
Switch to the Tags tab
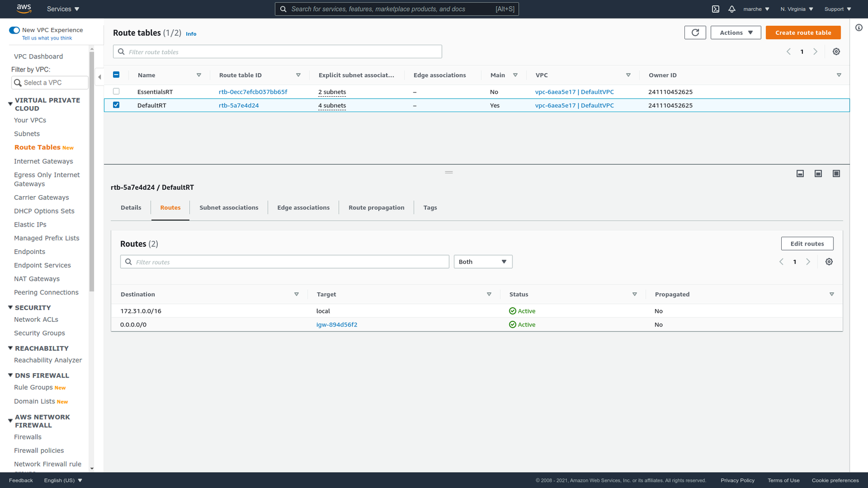coord(430,208)
